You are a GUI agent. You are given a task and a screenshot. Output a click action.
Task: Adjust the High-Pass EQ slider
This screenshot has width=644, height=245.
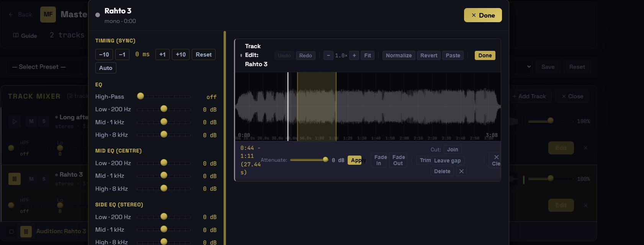point(164,97)
